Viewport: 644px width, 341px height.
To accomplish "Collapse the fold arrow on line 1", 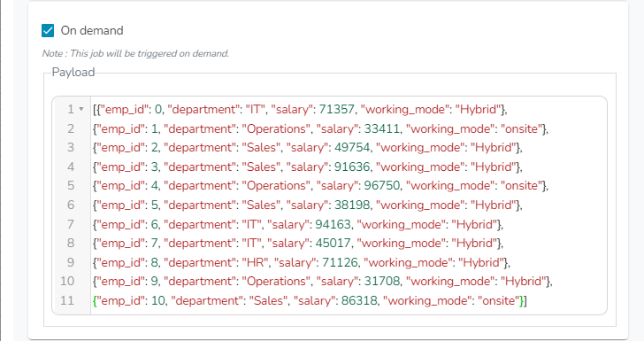I will coord(81,109).
